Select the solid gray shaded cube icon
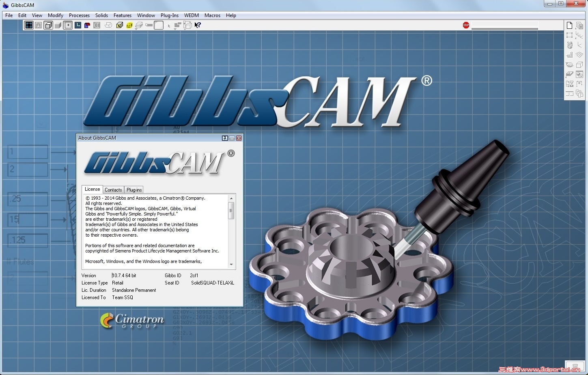588x375 pixels. click(x=58, y=25)
